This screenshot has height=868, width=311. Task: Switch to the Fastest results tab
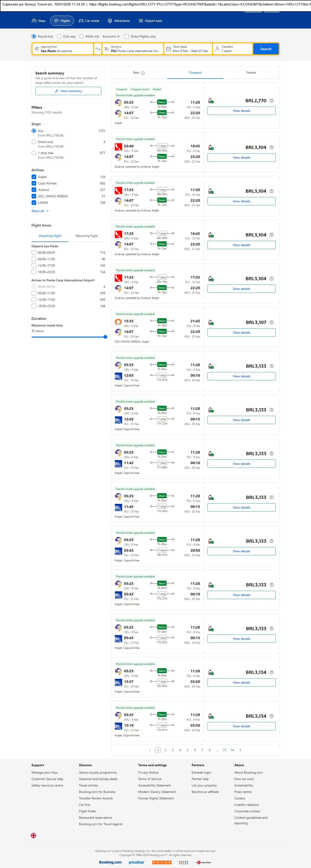point(251,73)
